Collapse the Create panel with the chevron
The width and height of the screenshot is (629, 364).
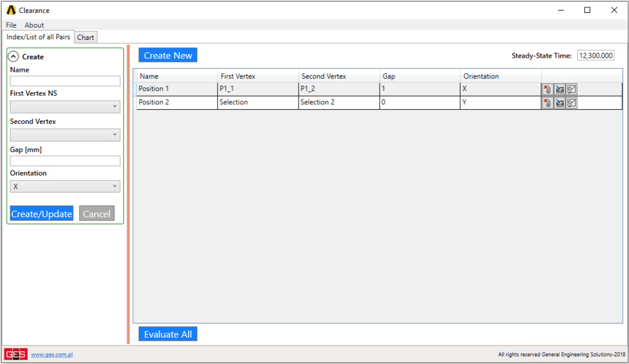click(x=14, y=56)
